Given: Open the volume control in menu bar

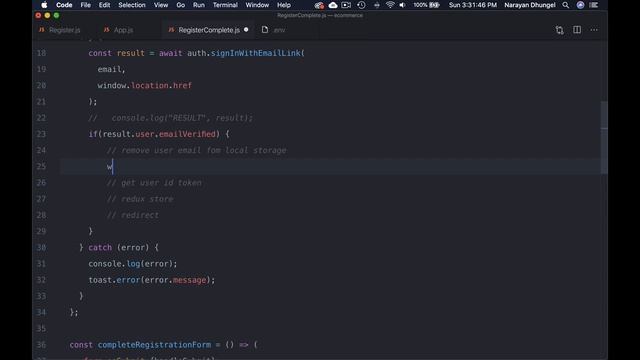Looking at the screenshot, I should [x=402, y=5].
